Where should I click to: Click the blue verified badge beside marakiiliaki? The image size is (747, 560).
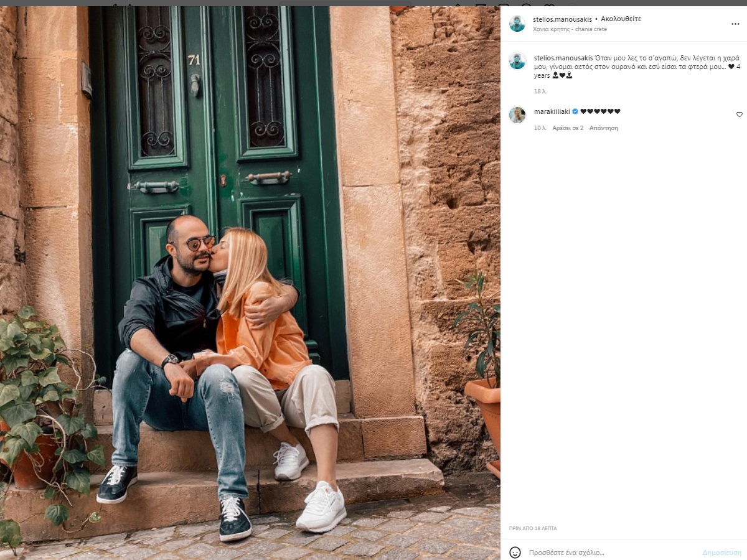575,111
